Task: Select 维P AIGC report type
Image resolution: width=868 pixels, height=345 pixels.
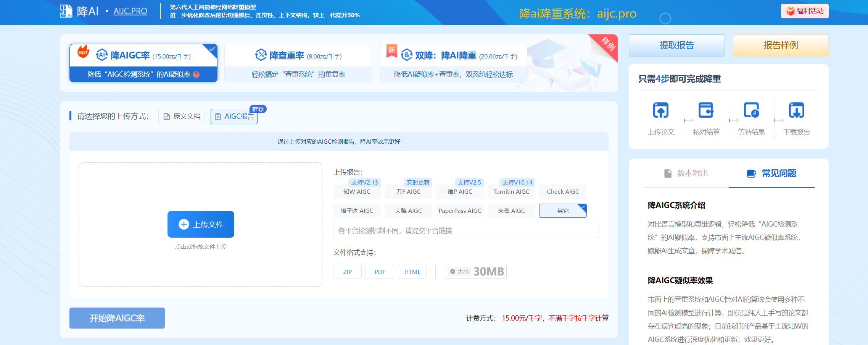Action: (x=460, y=191)
